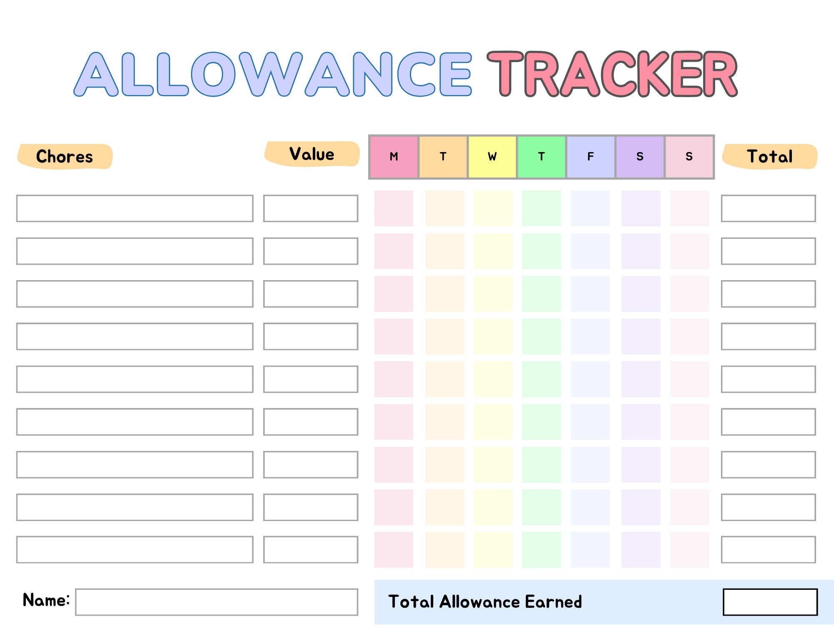Click the pink TRACKER title word

pyautogui.click(x=612, y=74)
